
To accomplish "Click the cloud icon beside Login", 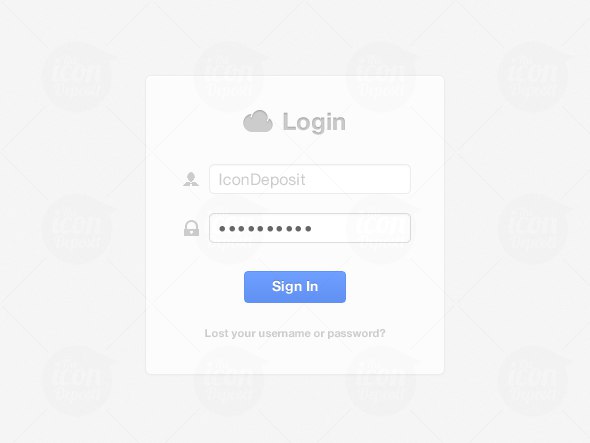I will pos(258,121).
